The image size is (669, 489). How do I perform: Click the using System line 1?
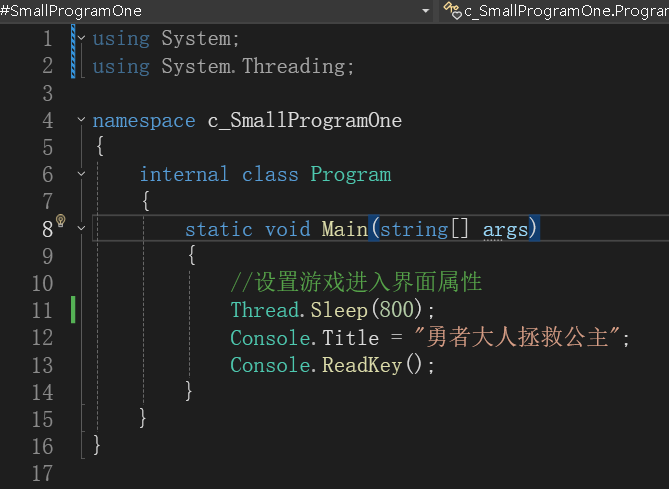click(166, 39)
